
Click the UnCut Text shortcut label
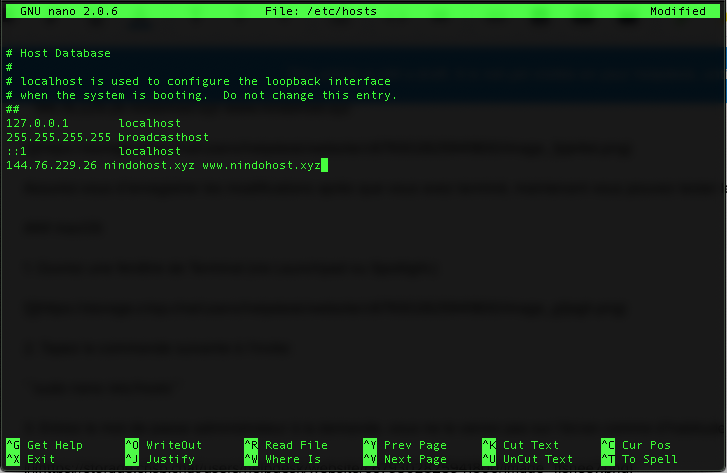click(538, 459)
